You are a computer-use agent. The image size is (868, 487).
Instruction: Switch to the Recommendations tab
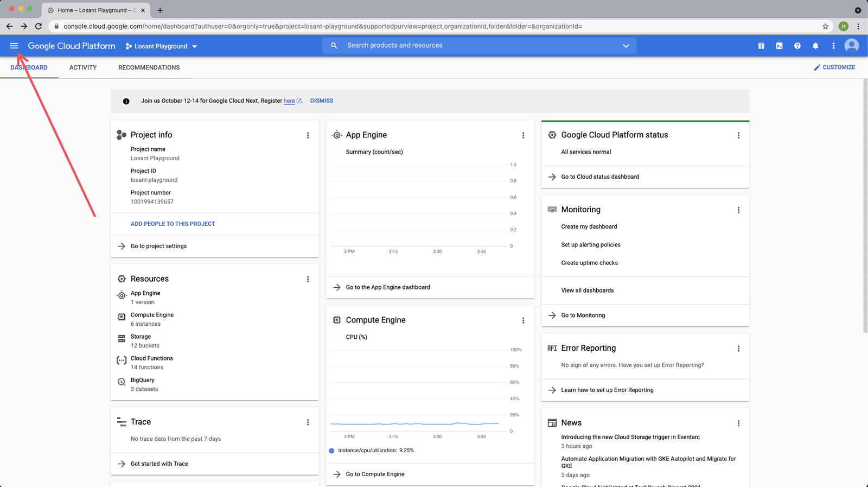click(149, 68)
